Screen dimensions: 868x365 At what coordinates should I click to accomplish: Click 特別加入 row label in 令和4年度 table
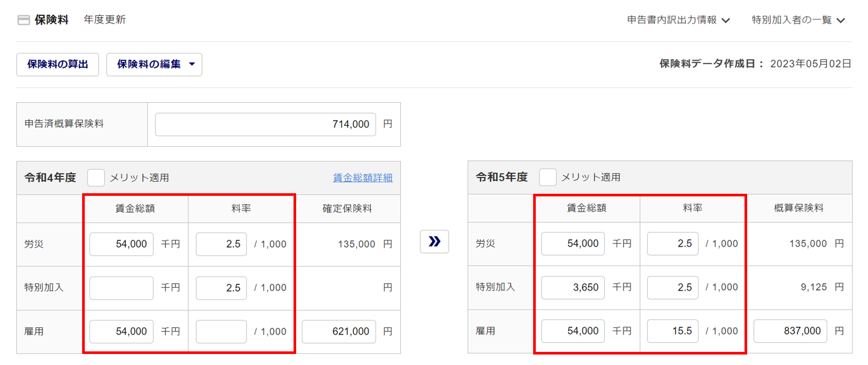(44, 287)
